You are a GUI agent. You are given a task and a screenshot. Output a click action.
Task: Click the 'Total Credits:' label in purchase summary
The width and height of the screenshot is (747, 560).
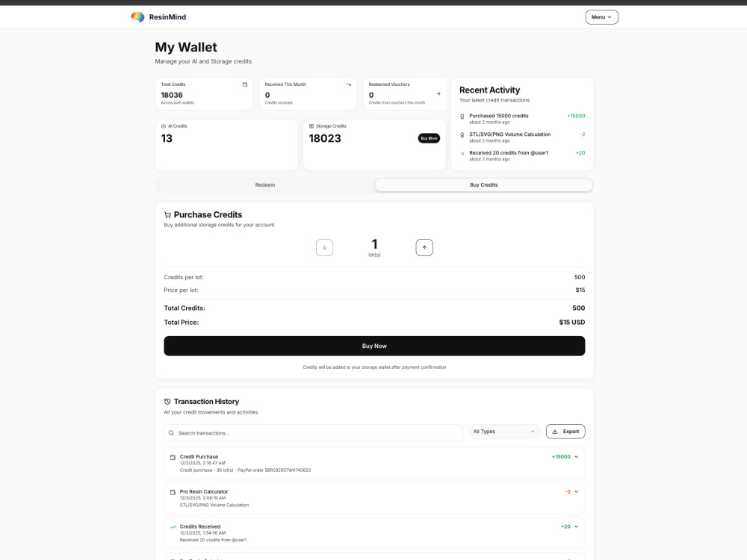click(185, 308)
